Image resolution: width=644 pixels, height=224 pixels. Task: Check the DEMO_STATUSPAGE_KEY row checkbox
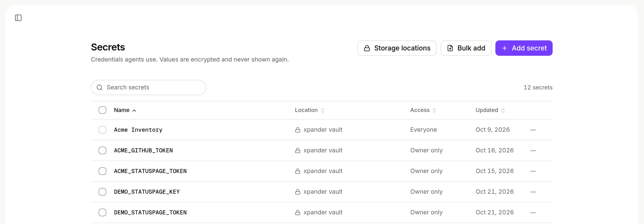tap(102, 192)
